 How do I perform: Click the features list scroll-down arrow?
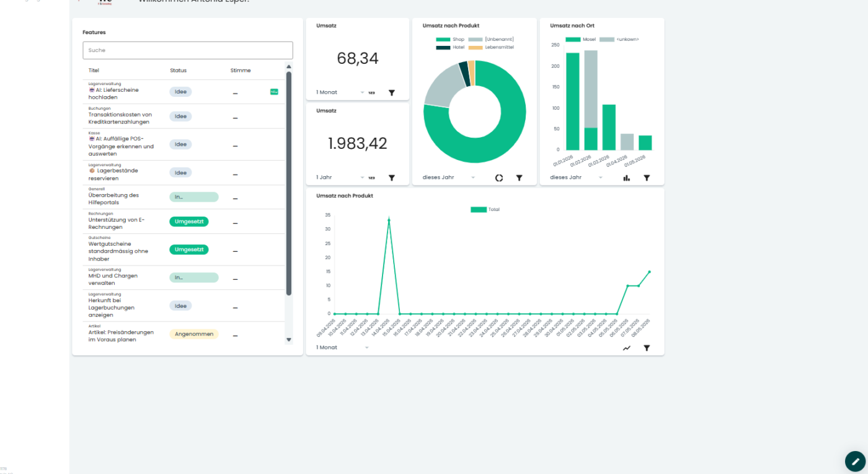click(x=289, y=339)
